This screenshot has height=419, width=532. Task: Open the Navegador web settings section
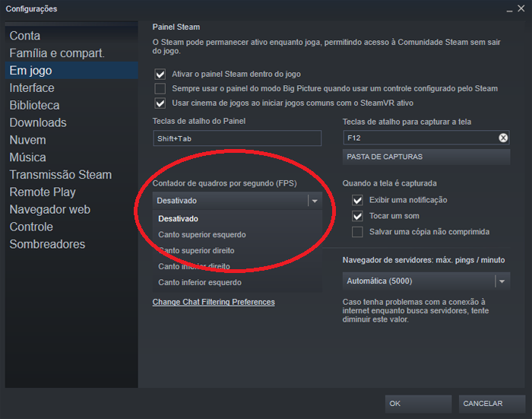[x=71, y=210]
